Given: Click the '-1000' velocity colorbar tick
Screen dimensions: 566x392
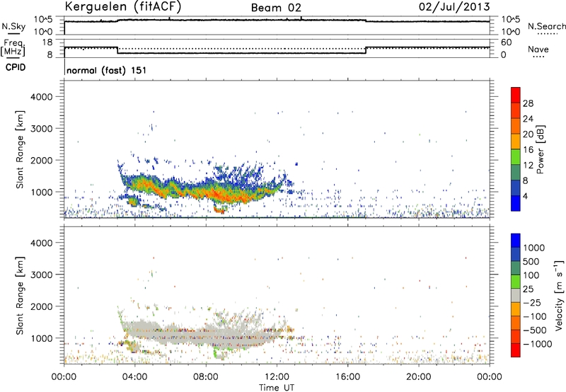Looking at the screenshot, I should pyautogui.click(x=538, y=344).
